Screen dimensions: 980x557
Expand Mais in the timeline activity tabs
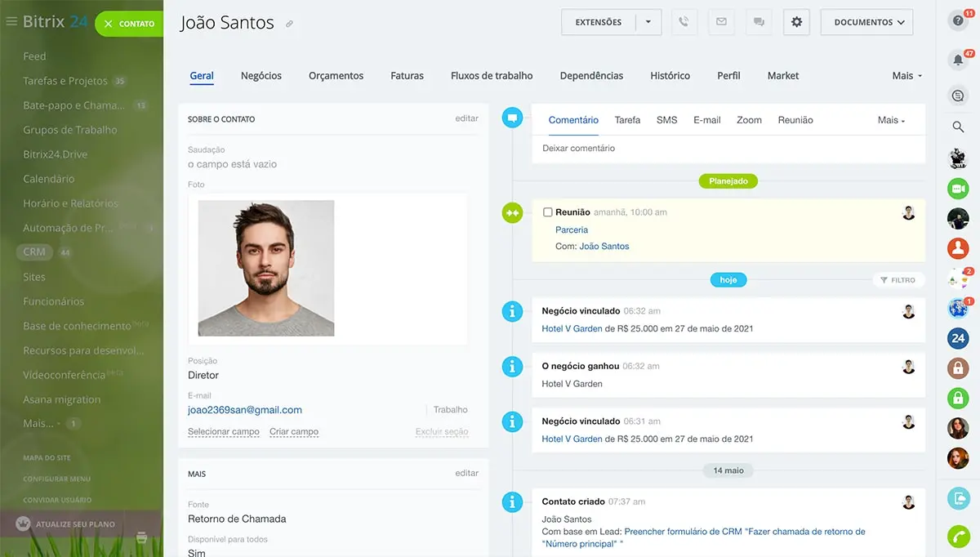[x=891, y=120]
